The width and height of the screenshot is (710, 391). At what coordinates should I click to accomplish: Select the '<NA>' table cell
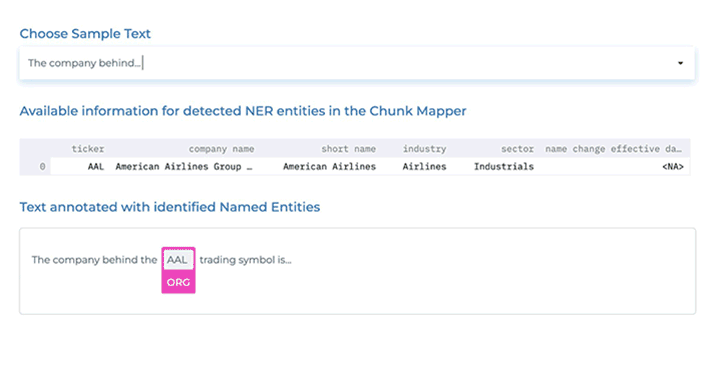672,167
